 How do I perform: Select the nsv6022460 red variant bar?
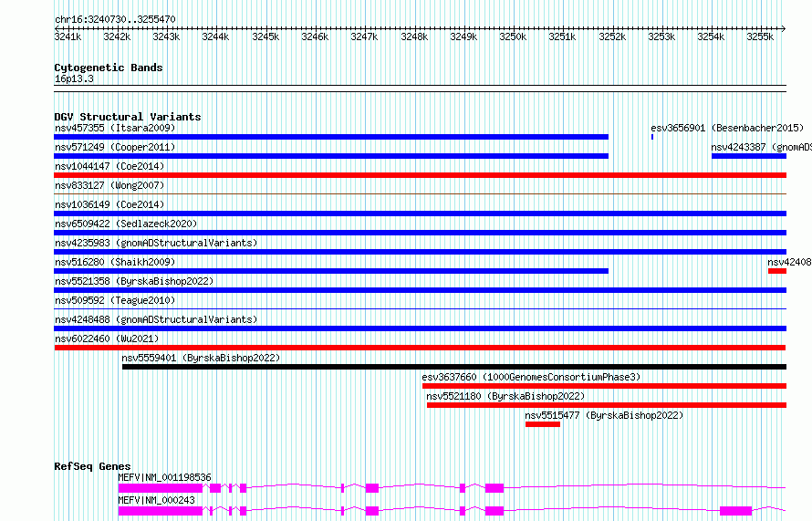pos(420,348)
